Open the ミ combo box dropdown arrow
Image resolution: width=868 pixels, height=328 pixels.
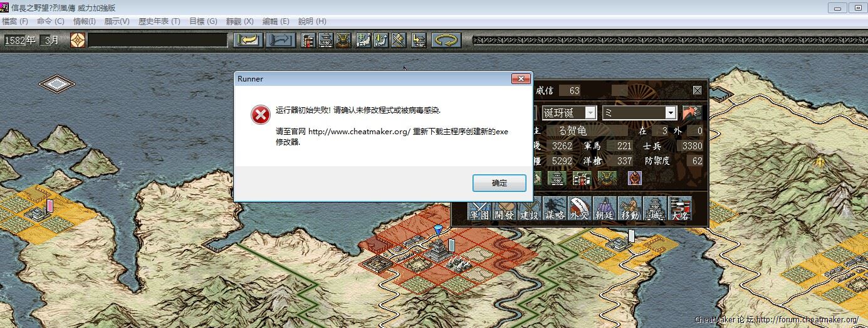pyautogui.click(x=671, y=113)
